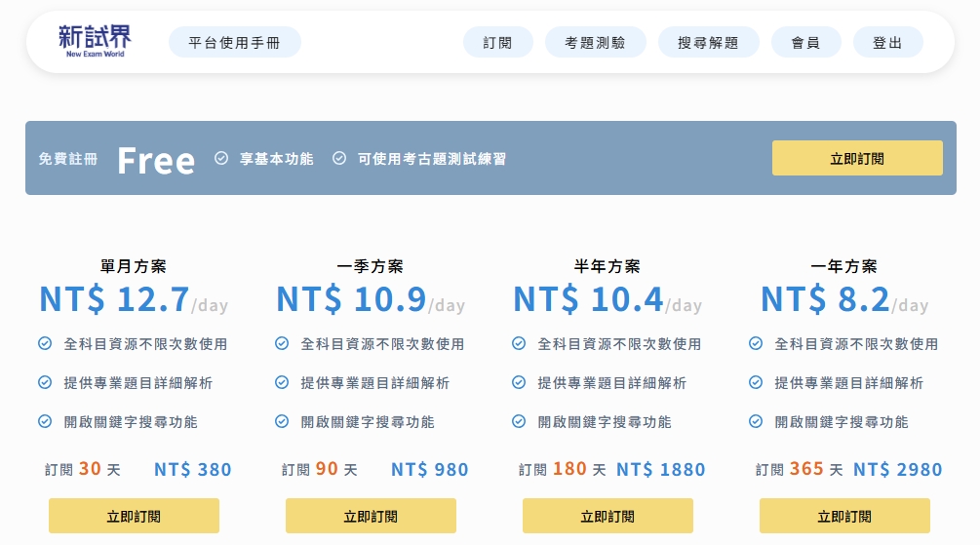The image size is (980, 545).
Task: Open the 會員 page
Action: point(805,43)
